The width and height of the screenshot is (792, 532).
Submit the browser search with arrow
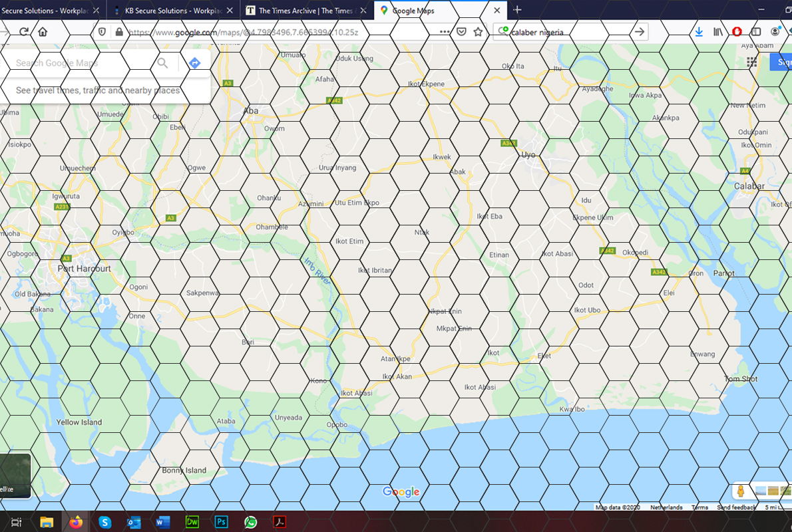pyautogui.click(x=640, y=32)
